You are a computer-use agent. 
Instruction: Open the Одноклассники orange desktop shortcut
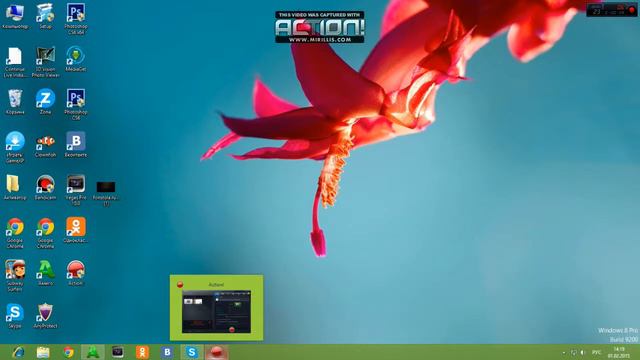coord(76,230)
